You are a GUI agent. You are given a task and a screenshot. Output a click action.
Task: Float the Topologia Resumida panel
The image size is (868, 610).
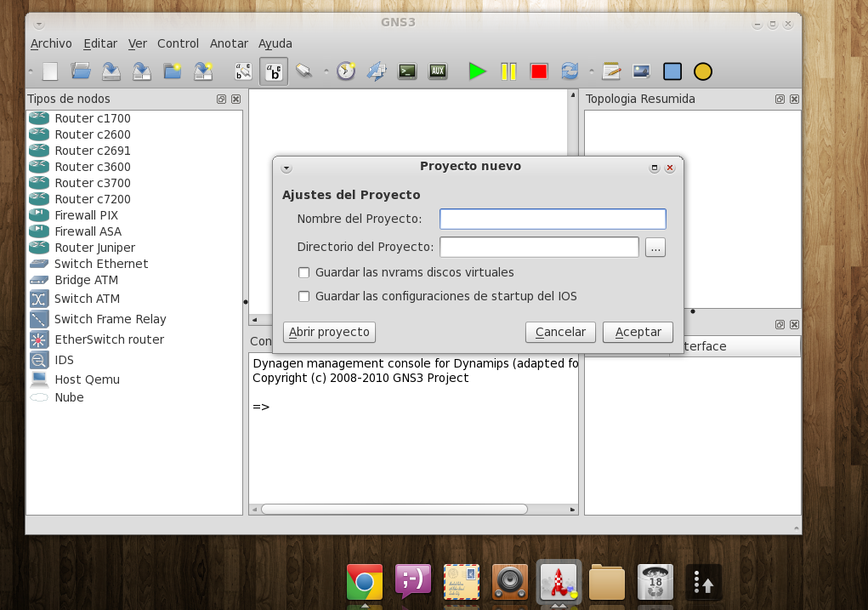[780, 100]
